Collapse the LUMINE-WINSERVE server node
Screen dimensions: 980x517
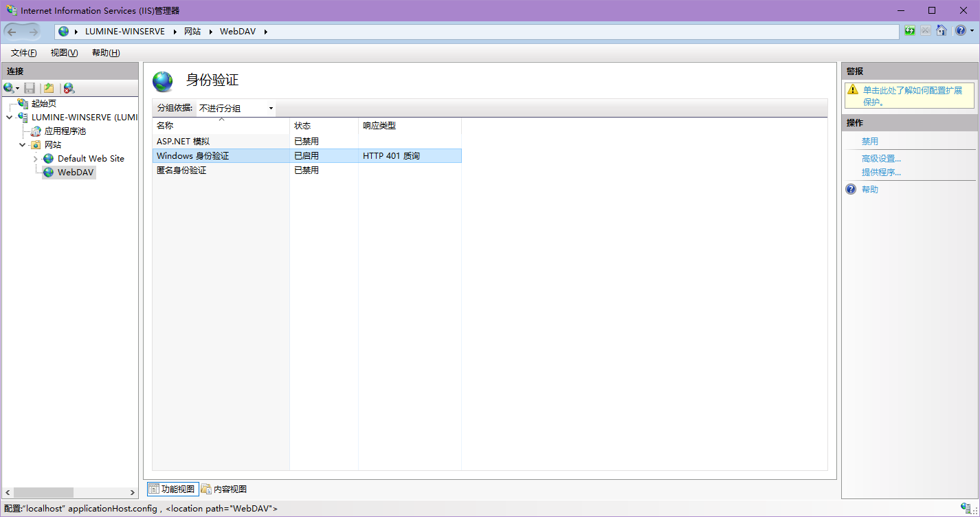9,118
